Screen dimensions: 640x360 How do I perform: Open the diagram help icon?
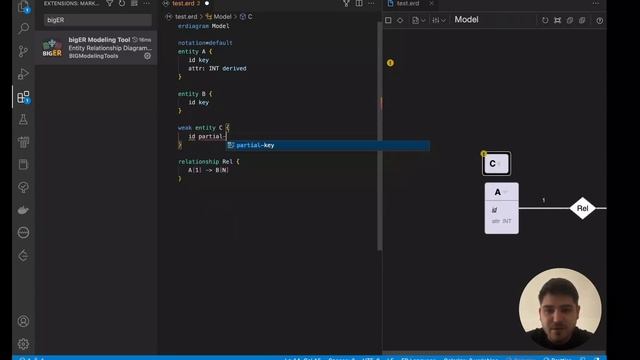tap(599, 20)
